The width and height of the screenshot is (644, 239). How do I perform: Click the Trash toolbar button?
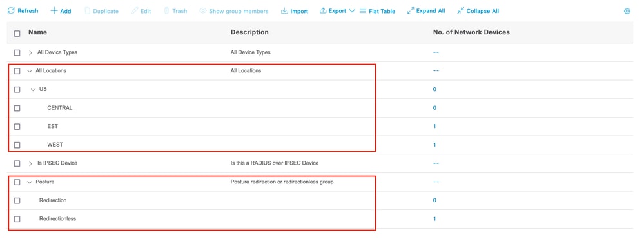click(175, 11)
